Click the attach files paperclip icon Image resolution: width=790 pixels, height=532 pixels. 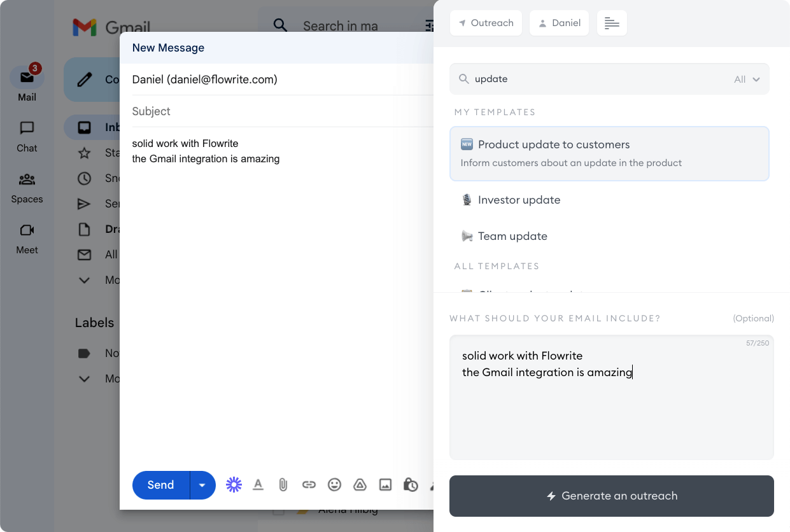click(283, 485)
